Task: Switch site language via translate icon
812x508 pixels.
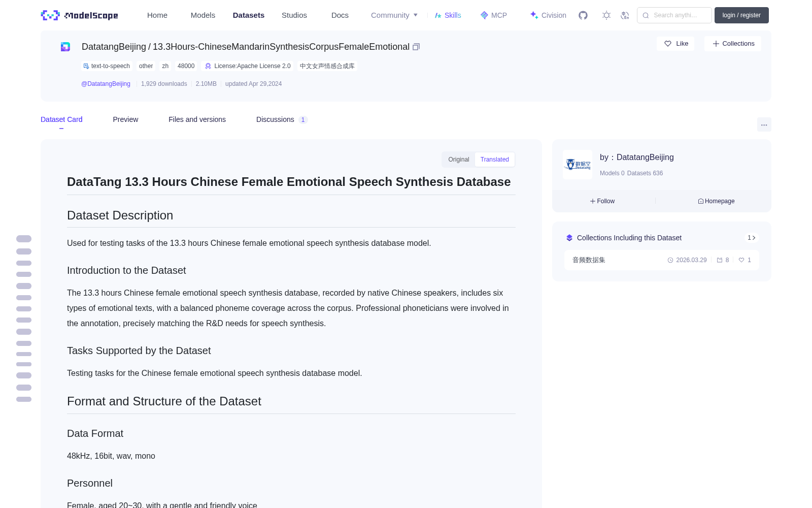Action: (625, 15)
